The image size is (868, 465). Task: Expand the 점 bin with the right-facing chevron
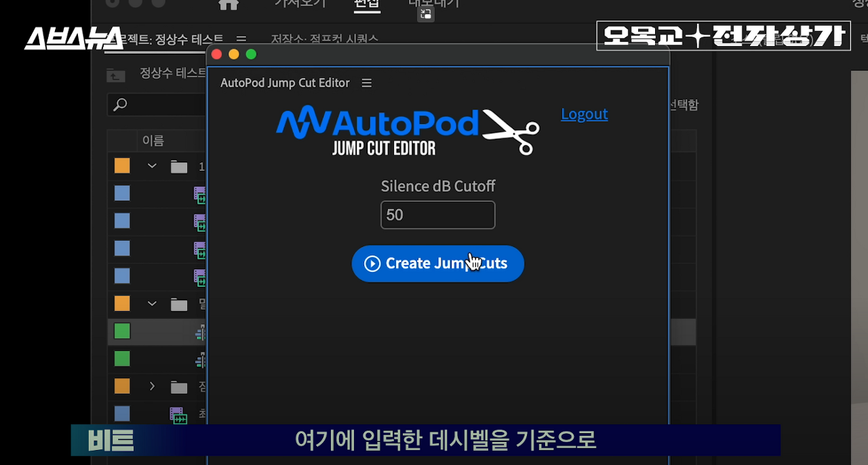[x=152, y=386]
